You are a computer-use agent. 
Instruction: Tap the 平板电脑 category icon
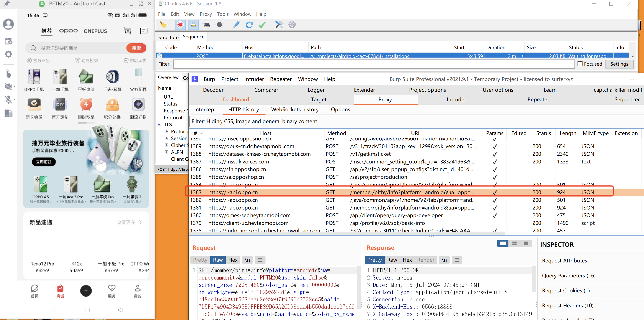click(86, 76)
